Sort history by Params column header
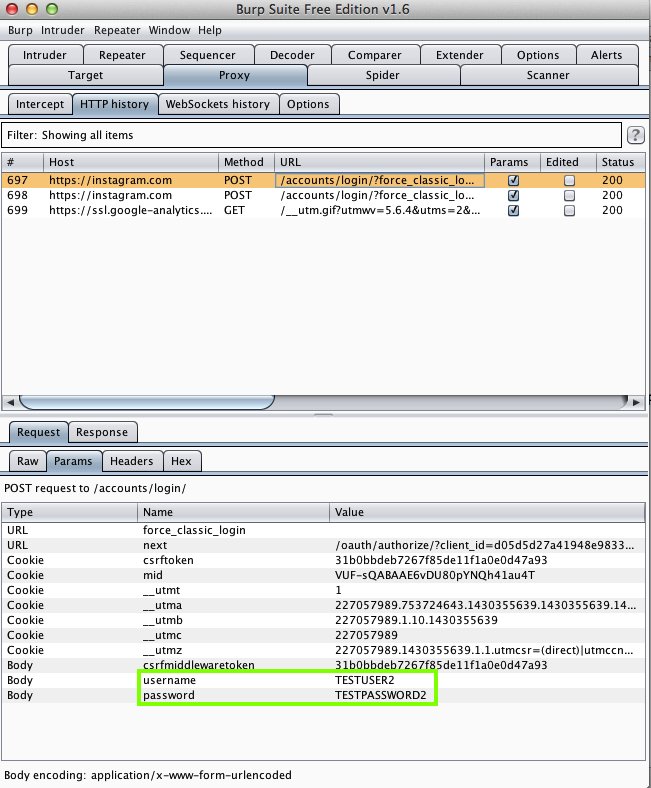Screen dimensions: 651x788 coord(512,162)
